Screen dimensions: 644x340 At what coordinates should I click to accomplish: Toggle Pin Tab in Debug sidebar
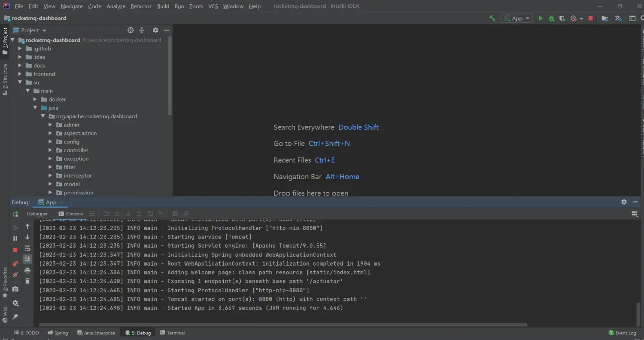tap(15, 316)
